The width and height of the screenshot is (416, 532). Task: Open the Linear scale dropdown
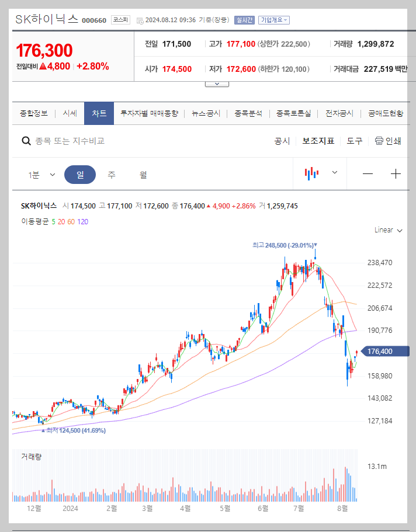387,230
